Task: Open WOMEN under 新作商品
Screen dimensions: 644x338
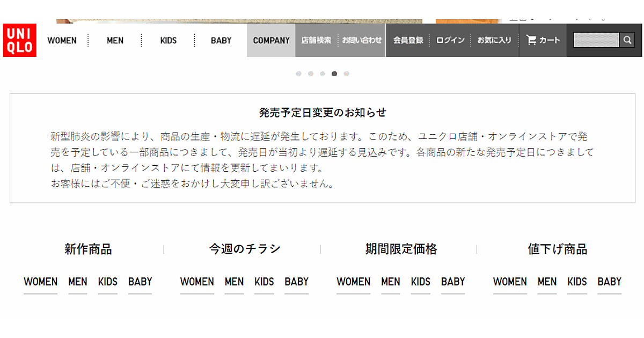Action: coord(40,282)
